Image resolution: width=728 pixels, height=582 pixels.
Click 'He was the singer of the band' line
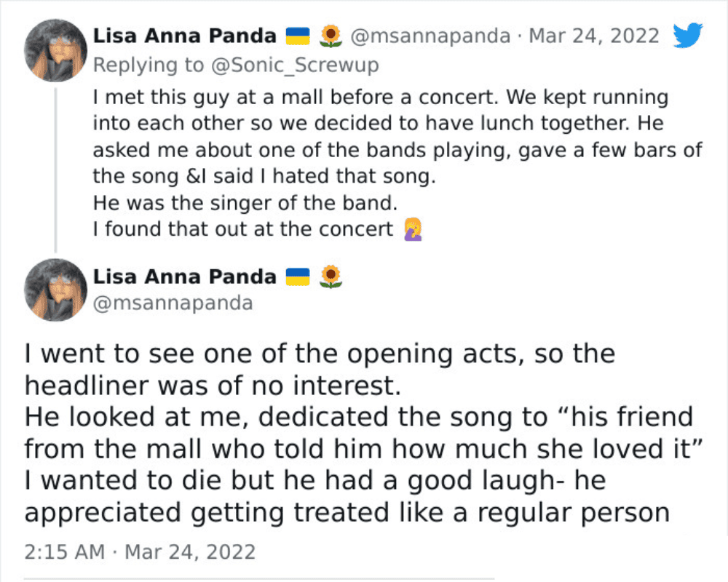click(x=245, y=203)
